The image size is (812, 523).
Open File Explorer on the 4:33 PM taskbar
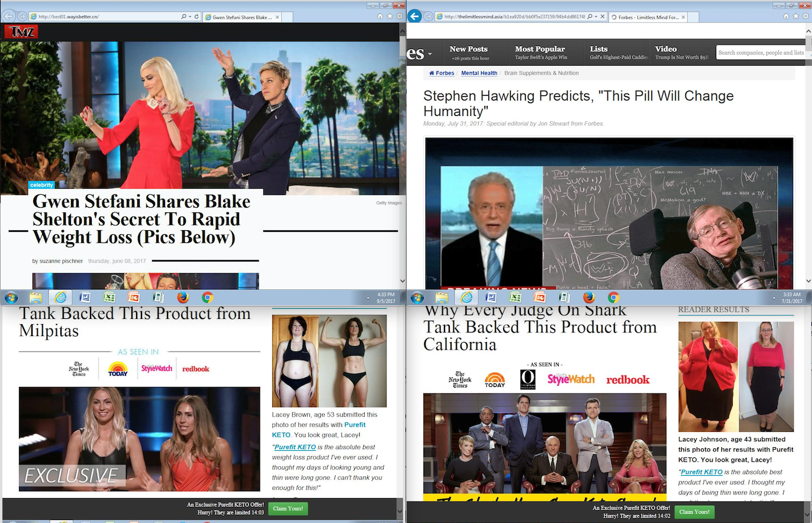pyautogui.click(x=36, y=298)
